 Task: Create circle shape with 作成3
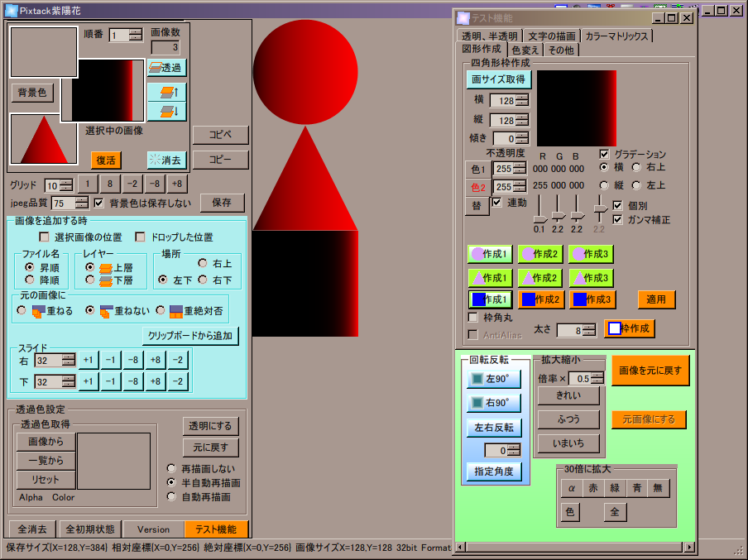pyautogui.click(x=591, y=254)
